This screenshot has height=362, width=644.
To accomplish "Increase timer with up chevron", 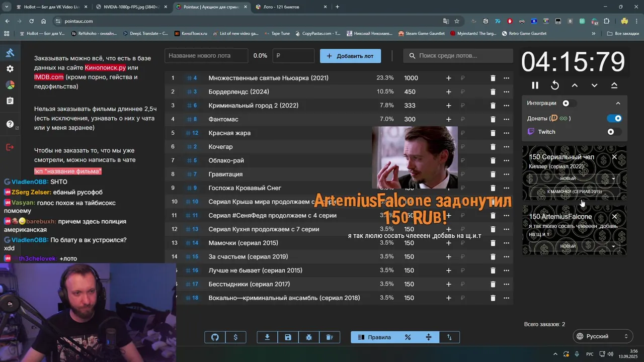I will pos(575,85).
